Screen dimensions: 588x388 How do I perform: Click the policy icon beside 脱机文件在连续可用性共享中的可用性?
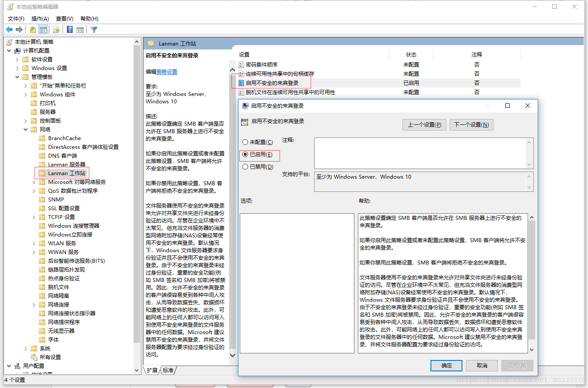pyautogui.click(x=241, y=92)
